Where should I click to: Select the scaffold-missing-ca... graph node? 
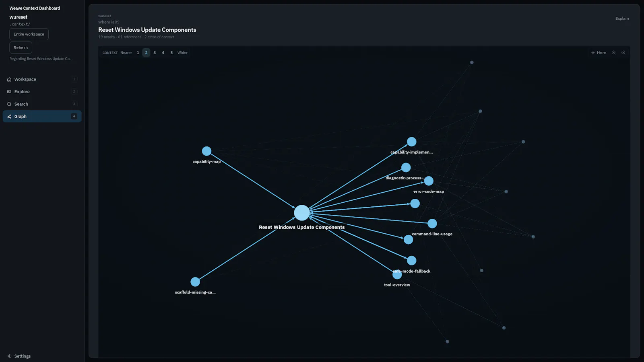point(195,282)
